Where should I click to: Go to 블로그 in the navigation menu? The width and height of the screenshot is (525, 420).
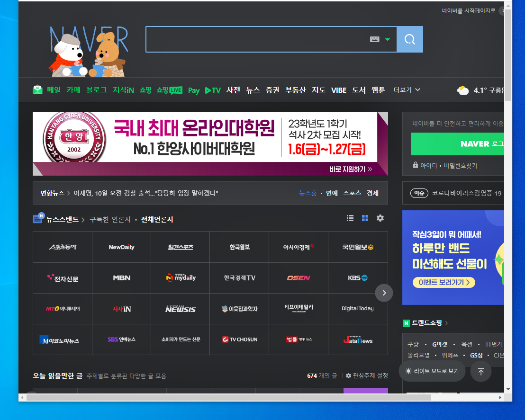coord(97,90)
